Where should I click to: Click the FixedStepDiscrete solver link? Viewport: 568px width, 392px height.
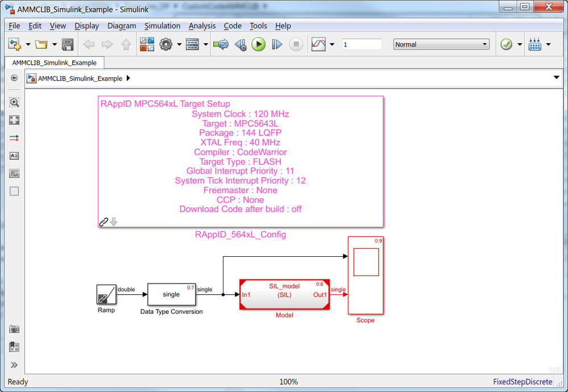[x=523, y=382]
